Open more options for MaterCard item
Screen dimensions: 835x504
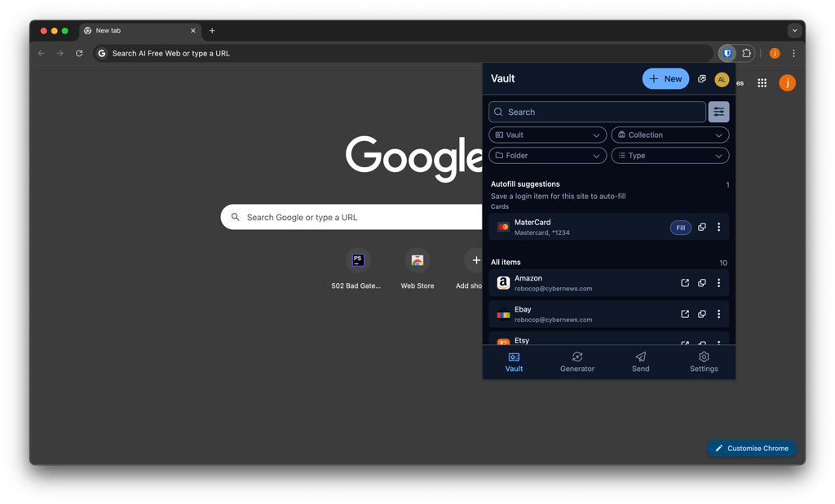[718, 227]
